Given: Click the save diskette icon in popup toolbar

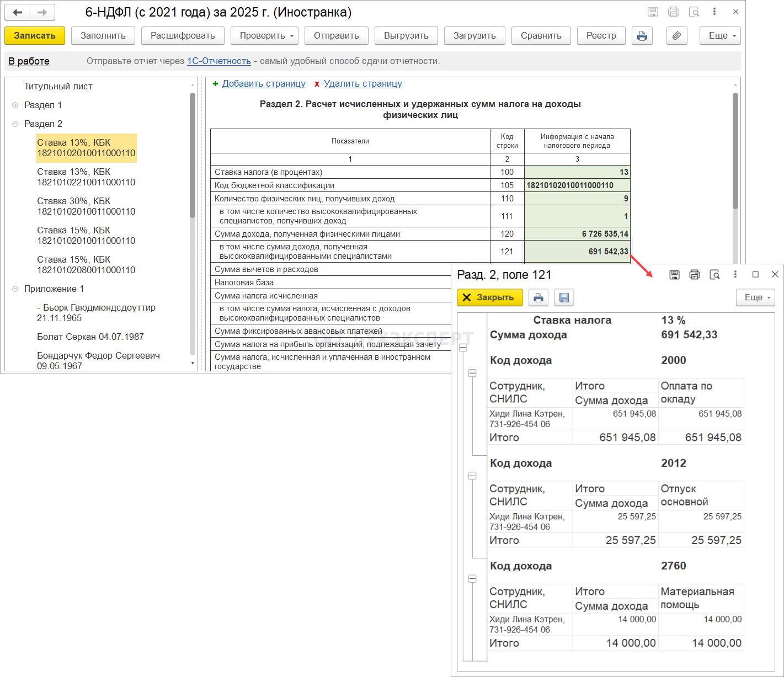Looking at the screenshot, I should [564, 297].
